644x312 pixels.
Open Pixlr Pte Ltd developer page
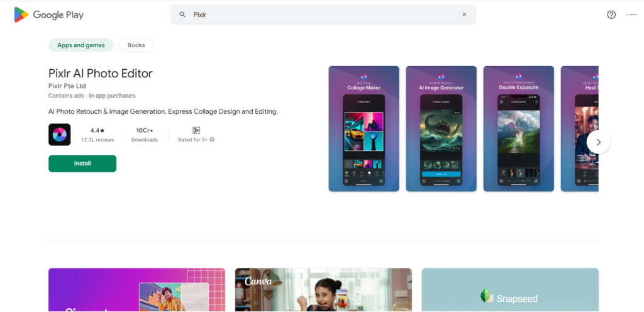coord(67,86)
